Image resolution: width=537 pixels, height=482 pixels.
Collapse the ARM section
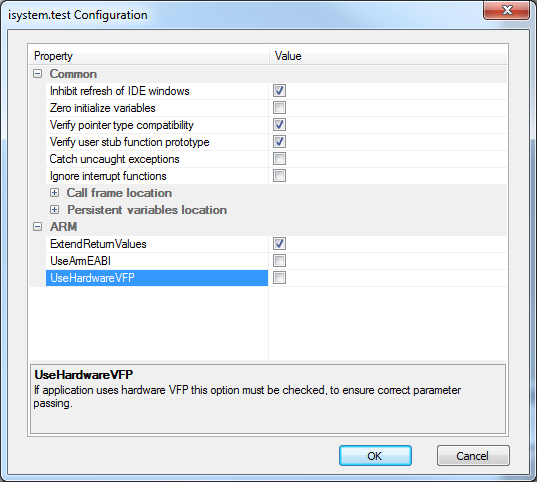[37, 226]
